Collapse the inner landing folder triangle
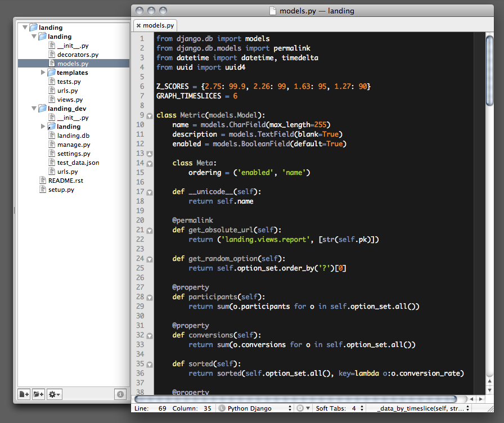Viewport: 504px width, 423px height. pos(34,37)
